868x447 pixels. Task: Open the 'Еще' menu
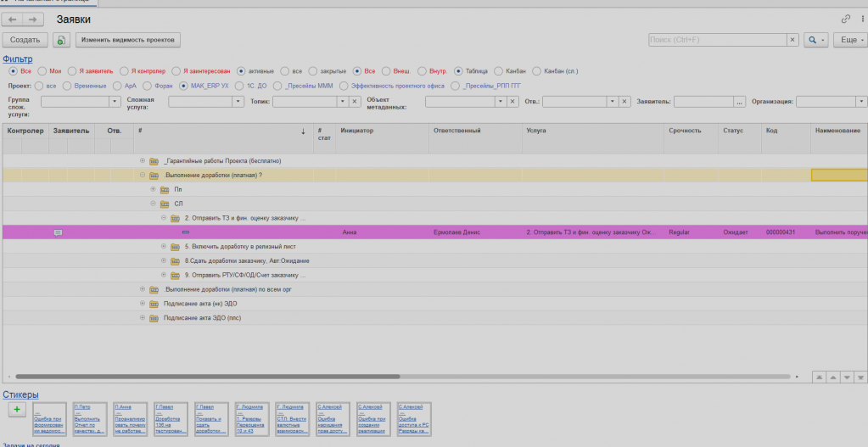848,40
